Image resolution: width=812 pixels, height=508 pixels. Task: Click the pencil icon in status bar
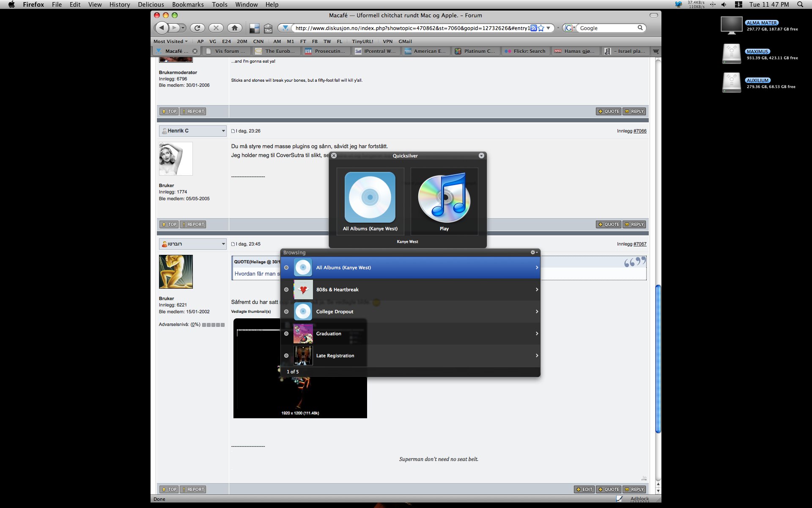619,499
